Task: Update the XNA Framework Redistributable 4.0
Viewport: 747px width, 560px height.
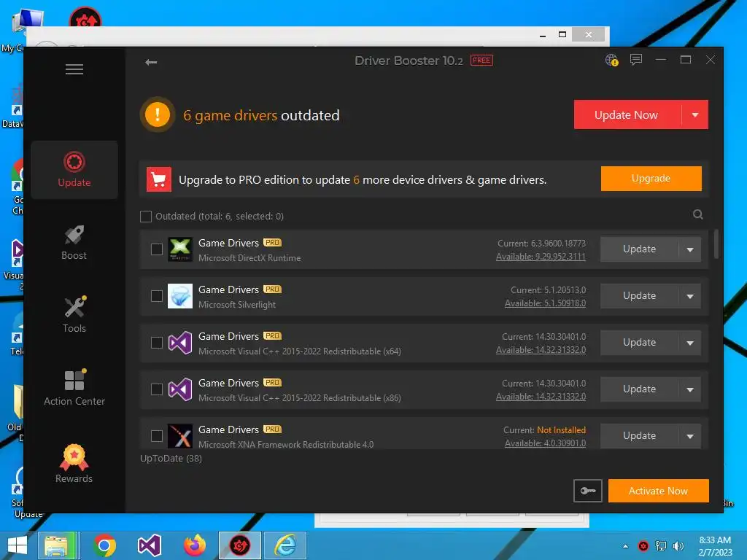Action: coord(639,436)
